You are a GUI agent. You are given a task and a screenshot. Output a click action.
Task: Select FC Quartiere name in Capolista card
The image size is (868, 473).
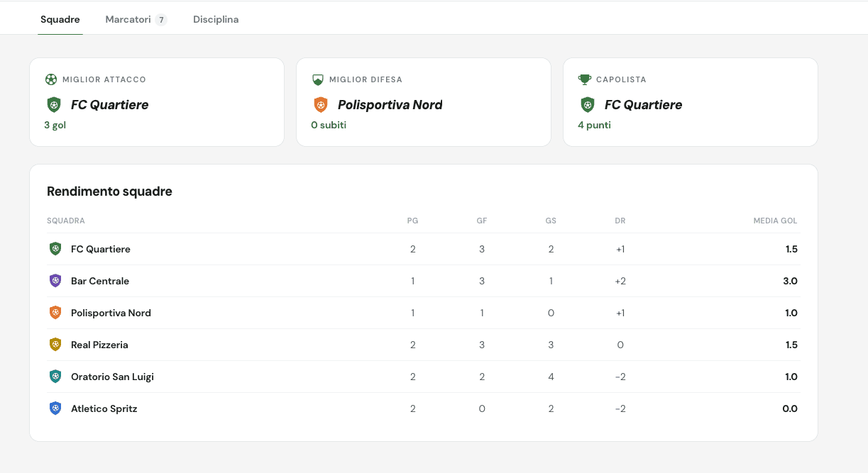tap(644, 105)
